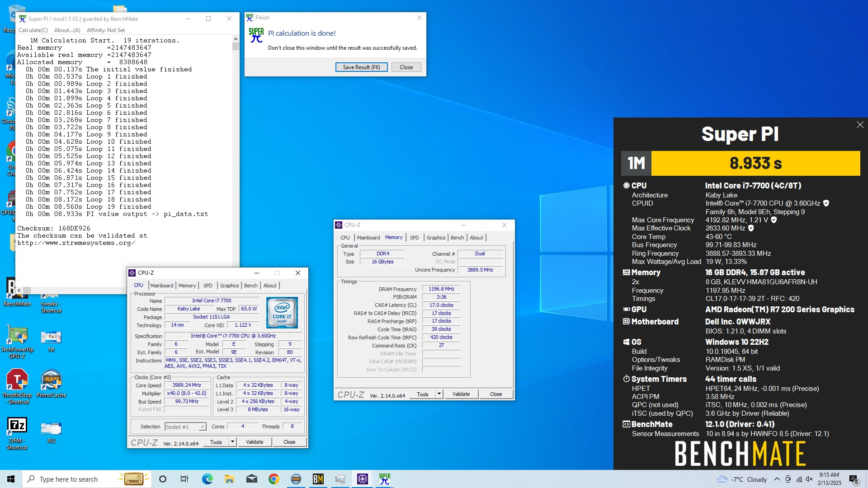868x488 pixels.
Task: Open the Mail app in the taskbar
Action: click(251, 479)
